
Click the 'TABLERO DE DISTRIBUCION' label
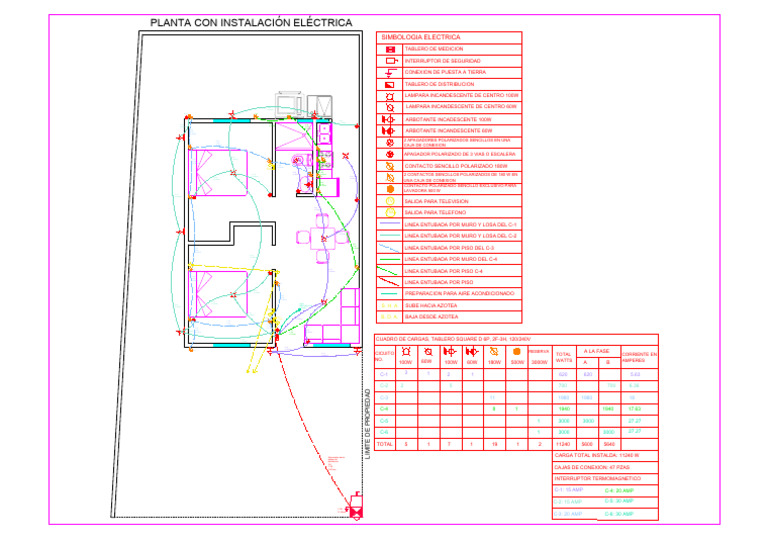(439, 84)
